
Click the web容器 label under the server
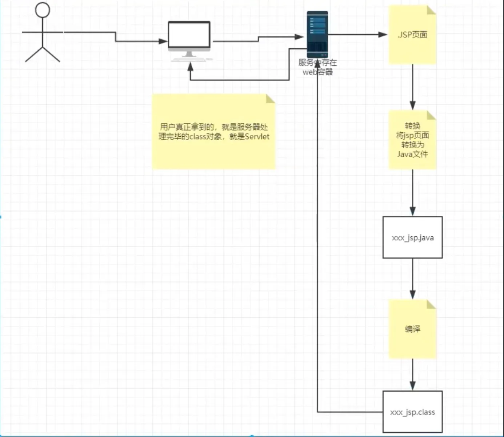(317, 72)
